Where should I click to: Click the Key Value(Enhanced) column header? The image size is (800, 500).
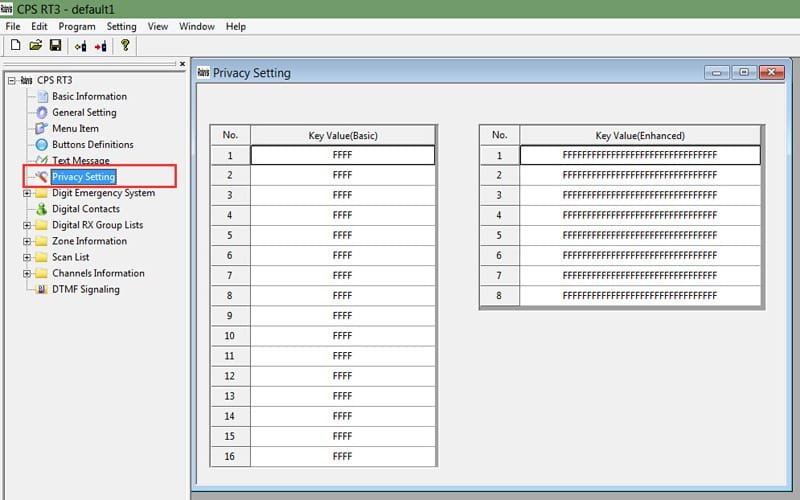(x=640, y=136)
